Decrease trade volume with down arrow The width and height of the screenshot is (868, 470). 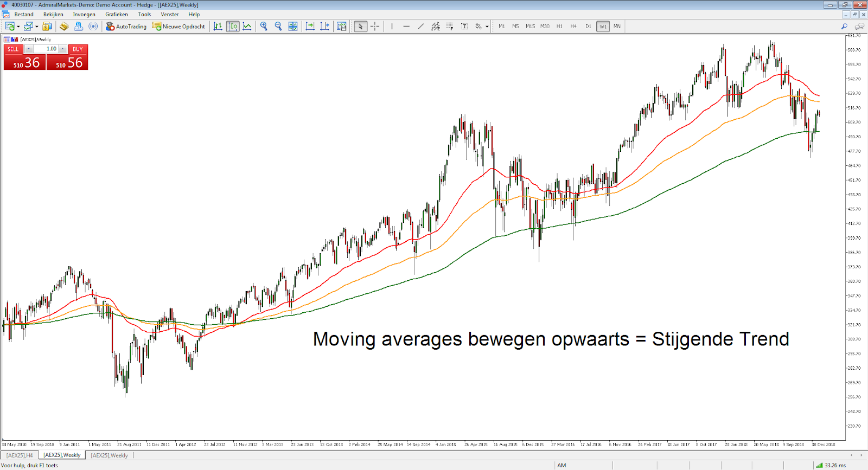[29, 49]
